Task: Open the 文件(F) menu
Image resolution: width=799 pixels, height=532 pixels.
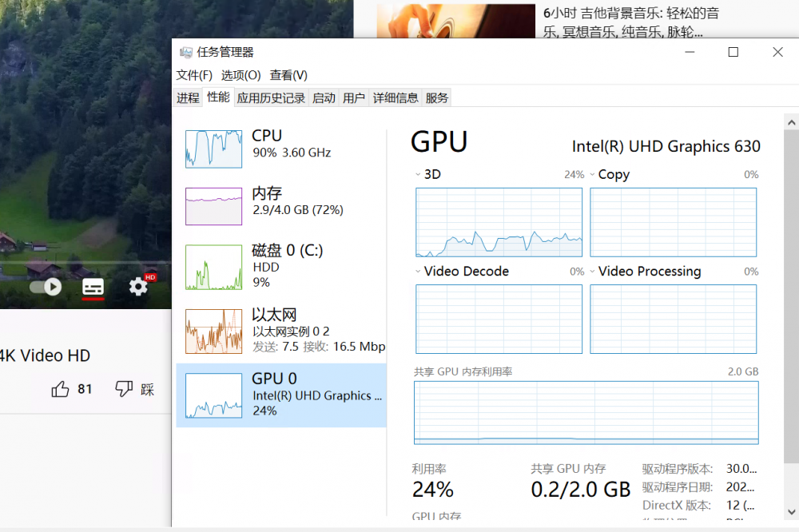Action: pyautogui.click(x=194, y=75)
